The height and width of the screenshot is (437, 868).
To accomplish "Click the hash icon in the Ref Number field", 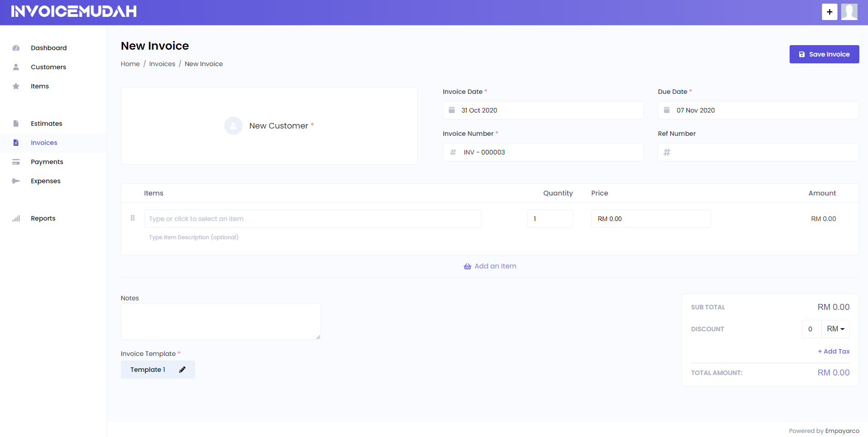I will coord(667,152).
